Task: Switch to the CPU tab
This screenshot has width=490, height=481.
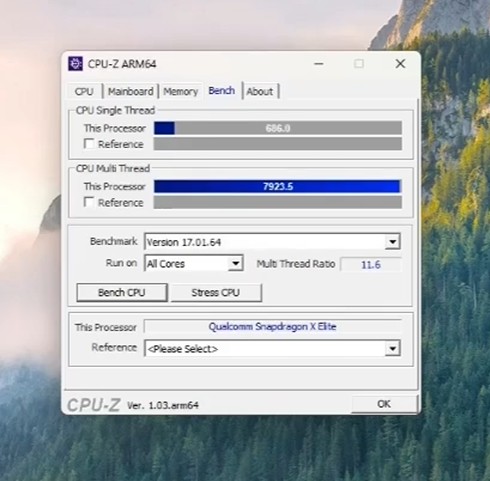Action: pos(84,91)
